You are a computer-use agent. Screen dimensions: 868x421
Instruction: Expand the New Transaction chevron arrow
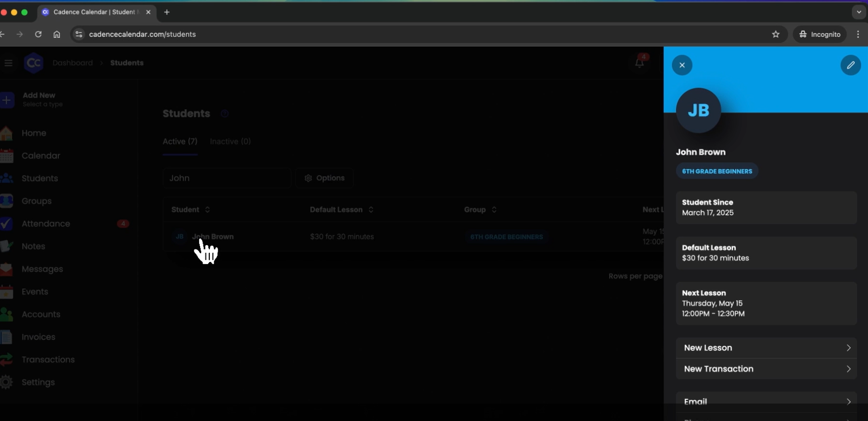click(848, 369)
